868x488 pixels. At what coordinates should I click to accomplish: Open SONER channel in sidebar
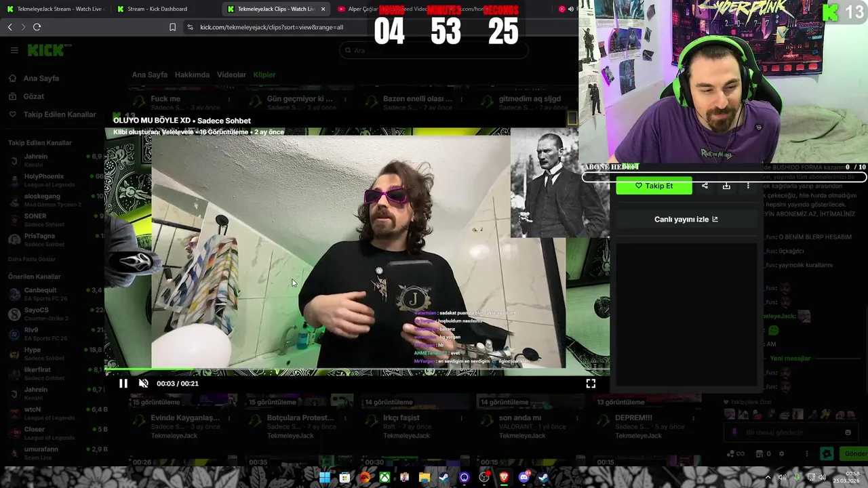[x=54, y=220]
